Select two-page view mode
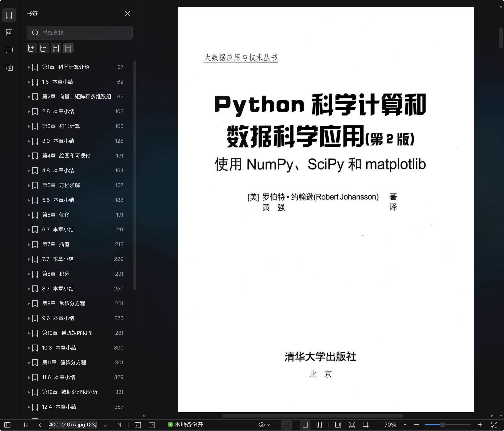Screen dimensions: 504x431 tap(319, 425)
